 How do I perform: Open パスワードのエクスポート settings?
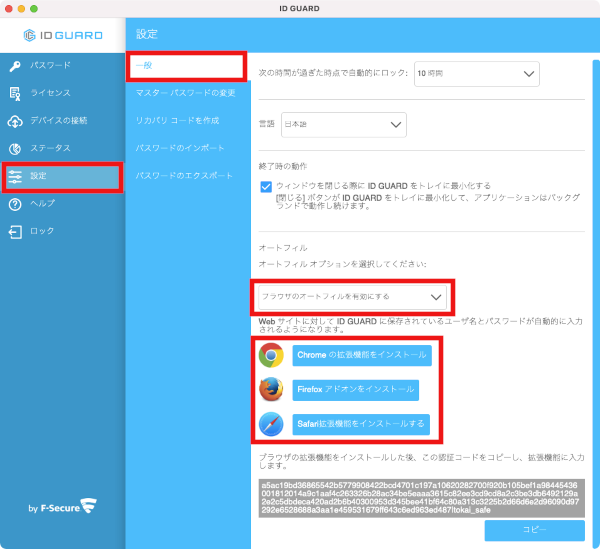pos(184,176)
